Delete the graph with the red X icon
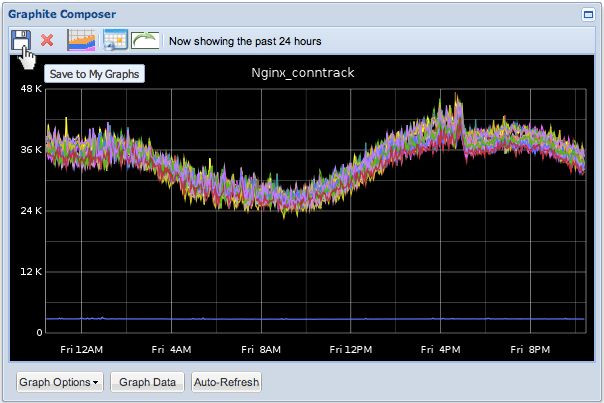The image size is (604, 403). click(x=47, y=40)
